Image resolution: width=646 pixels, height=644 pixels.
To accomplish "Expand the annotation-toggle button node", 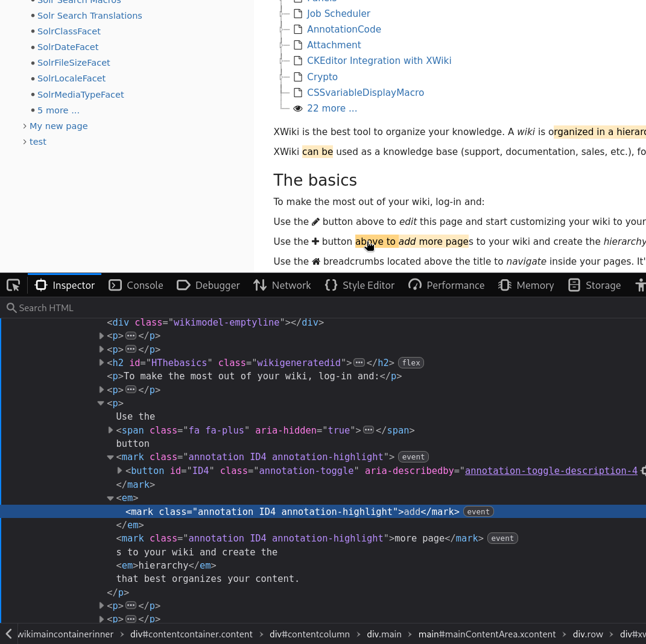I will (x=119, y=470).
